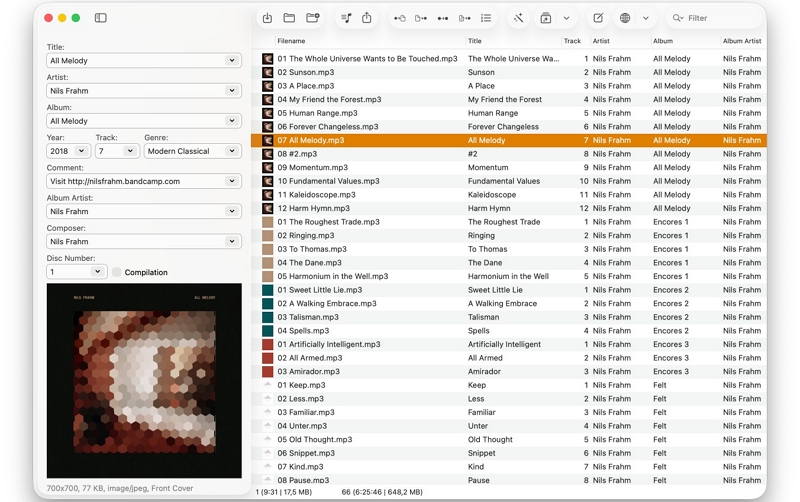
Task: Click cover icon beside 09 Momentum.mp3
Action: (x=267, y=167)
